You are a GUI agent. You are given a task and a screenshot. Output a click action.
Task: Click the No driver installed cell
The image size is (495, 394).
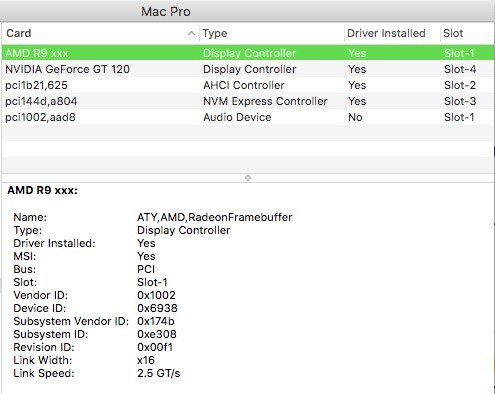click(355, 117)
